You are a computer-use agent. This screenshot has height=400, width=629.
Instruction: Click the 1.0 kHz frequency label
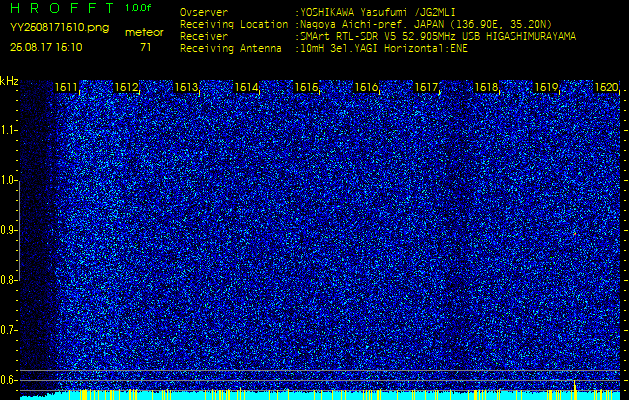click(x=8, y=180)
